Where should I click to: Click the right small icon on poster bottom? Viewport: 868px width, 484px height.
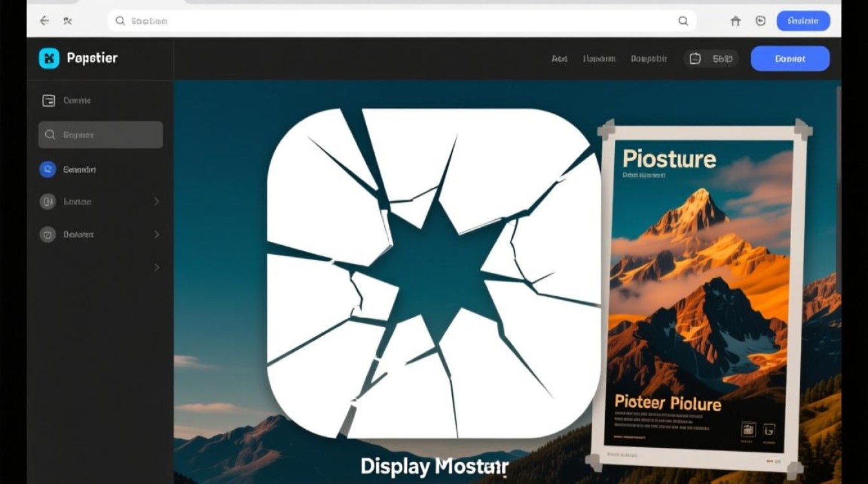[x=770, y=429]
